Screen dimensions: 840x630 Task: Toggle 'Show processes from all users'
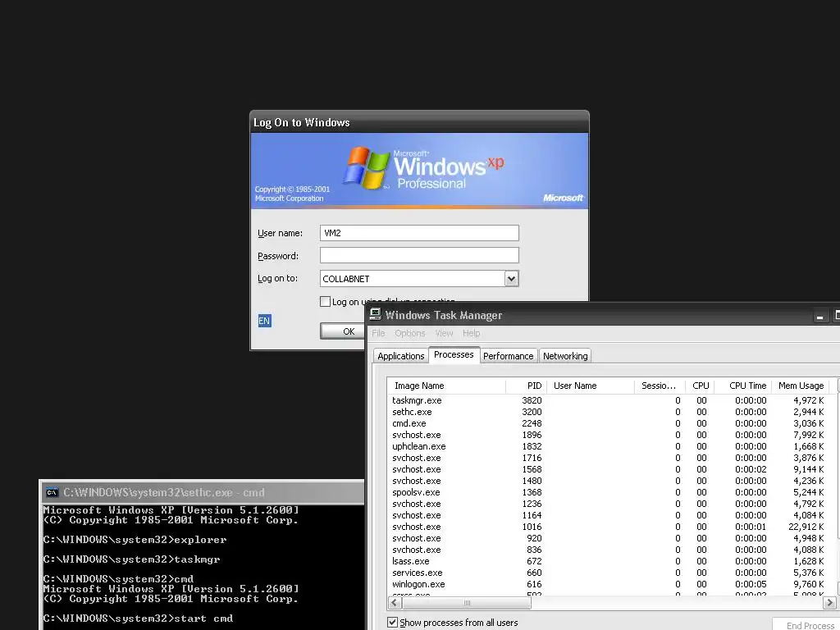click(x=393, y=622)
